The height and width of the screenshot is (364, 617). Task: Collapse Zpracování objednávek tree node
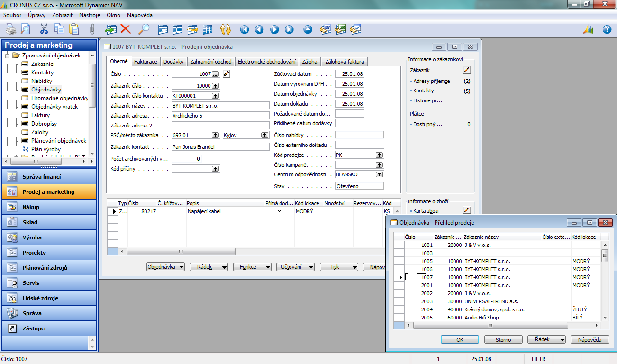click(x=7, y=55)
